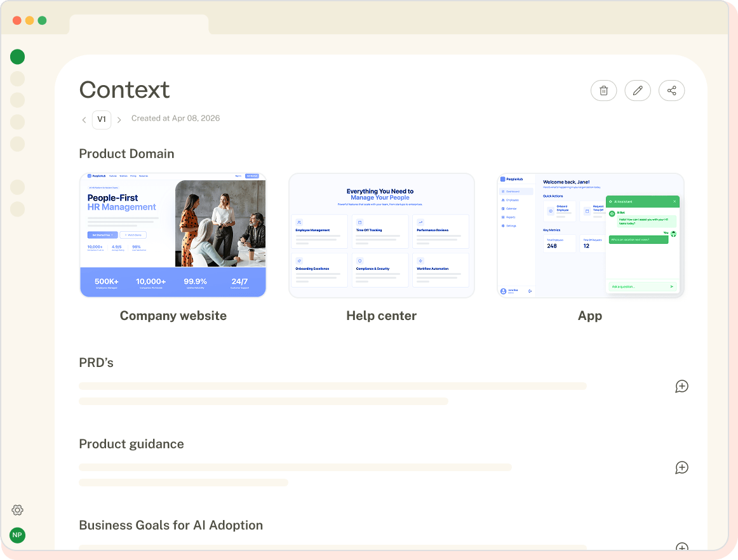Image resolution: width=738 pixels, height=560 pixels.
Task: Go to previous version chevron
Action: tap(84, 120)
